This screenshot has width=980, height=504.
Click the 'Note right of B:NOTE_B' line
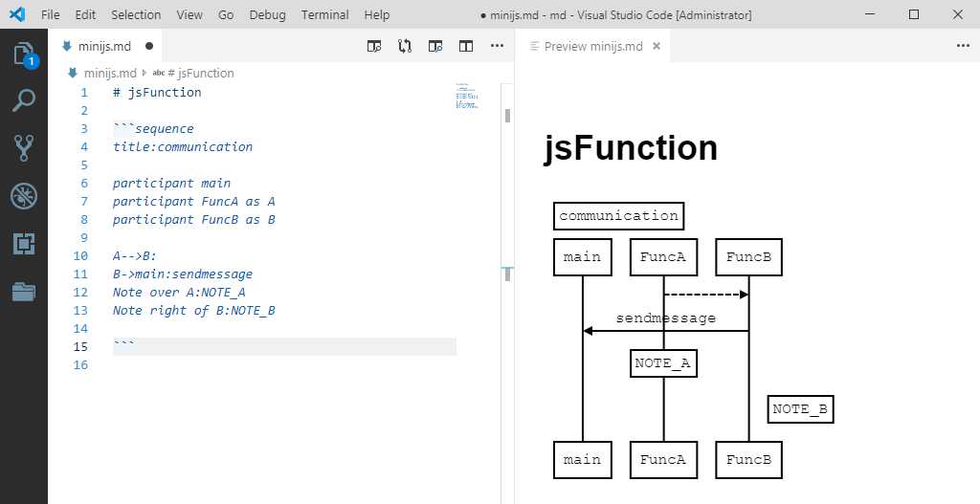point(194,311)
